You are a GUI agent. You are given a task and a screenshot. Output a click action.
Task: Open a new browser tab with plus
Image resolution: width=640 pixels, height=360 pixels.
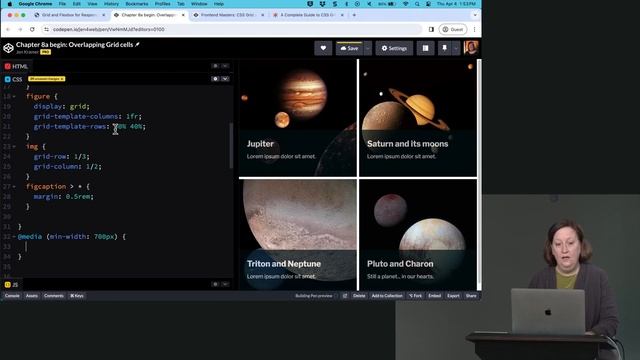click(354, 15)
